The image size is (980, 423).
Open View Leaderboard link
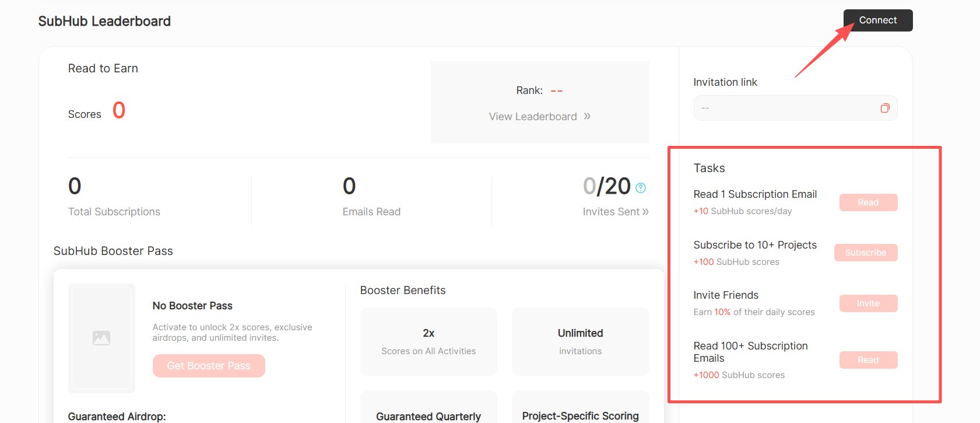pos(533,117)
